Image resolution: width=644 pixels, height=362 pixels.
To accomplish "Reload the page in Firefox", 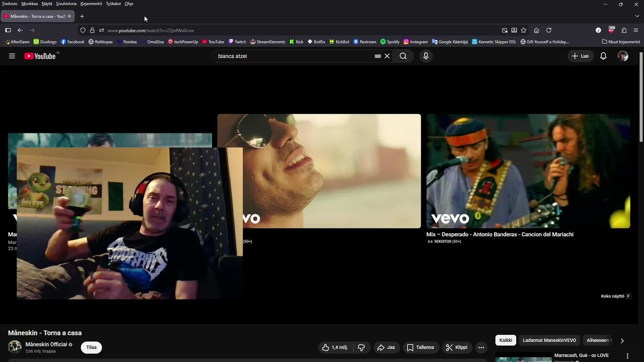I will tap(549, 30).
